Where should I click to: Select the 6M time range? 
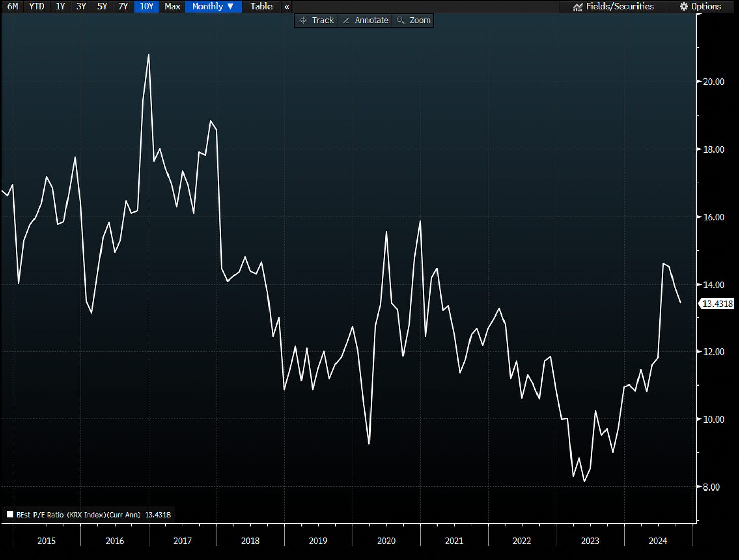[x=12, y=6]
